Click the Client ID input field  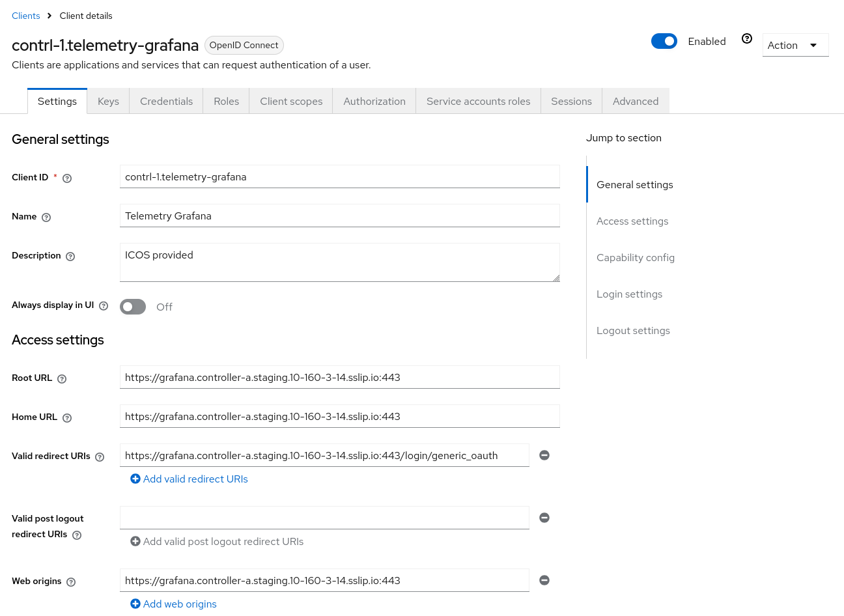pyautogui.click(x=340, y=176)
